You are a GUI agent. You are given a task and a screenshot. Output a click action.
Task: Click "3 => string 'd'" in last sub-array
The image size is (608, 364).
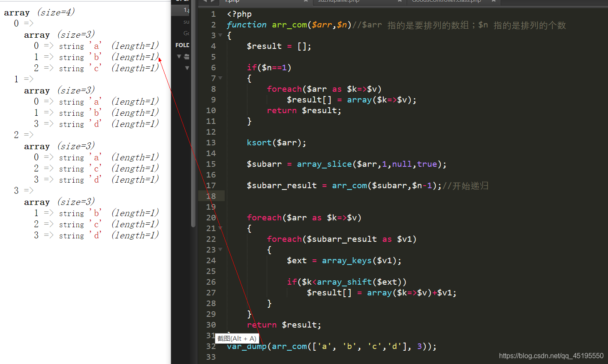(68, 235)
